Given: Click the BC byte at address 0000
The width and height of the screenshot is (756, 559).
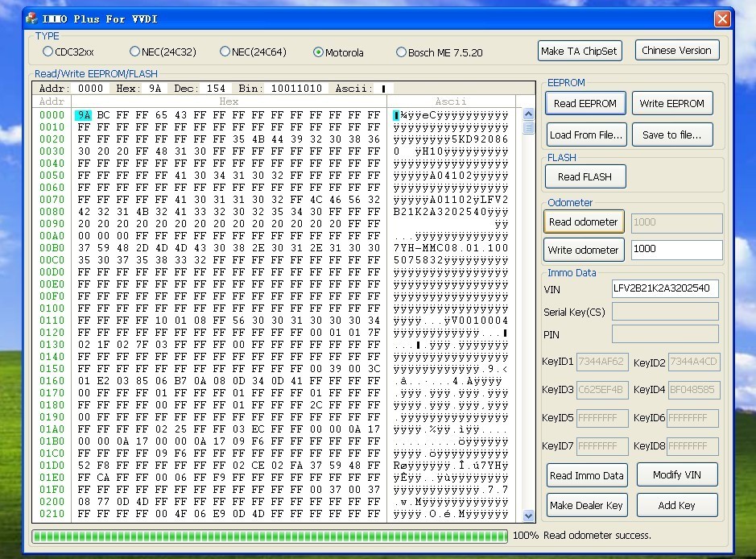Looking at the screenshot, I should click(x=103, y=115).
